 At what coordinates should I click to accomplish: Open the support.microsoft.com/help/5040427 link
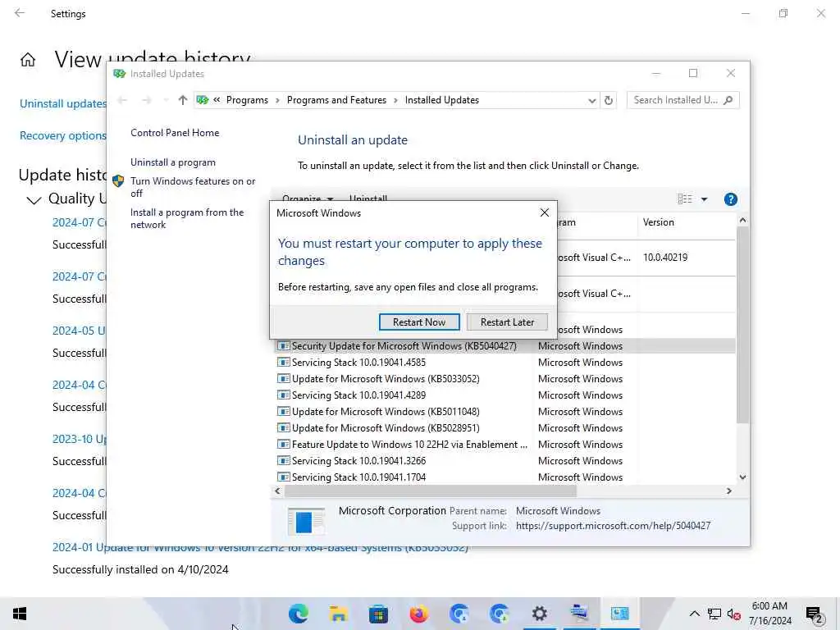coord(613,526)
